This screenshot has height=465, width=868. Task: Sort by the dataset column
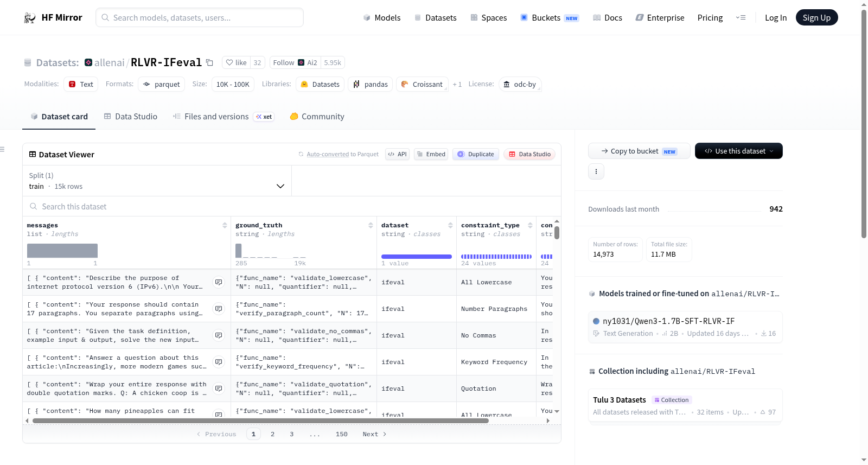coord(450,225)
